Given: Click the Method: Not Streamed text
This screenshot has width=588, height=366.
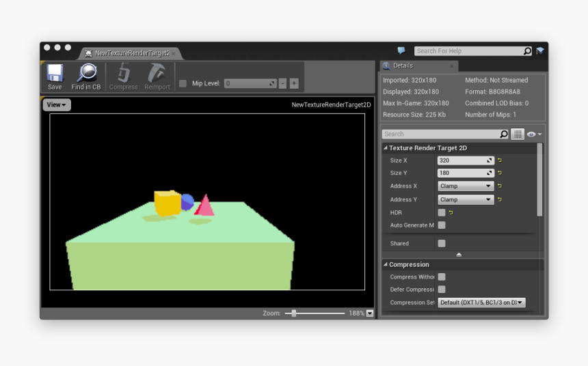Looking at the screenshot, I should pos(496,80).
